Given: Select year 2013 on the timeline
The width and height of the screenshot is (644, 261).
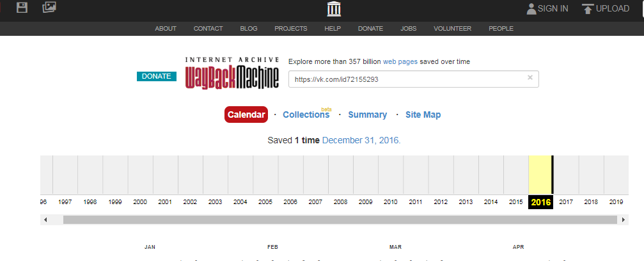Looking at the screenshot, I should pyautogui.click(x=466, y=202).
